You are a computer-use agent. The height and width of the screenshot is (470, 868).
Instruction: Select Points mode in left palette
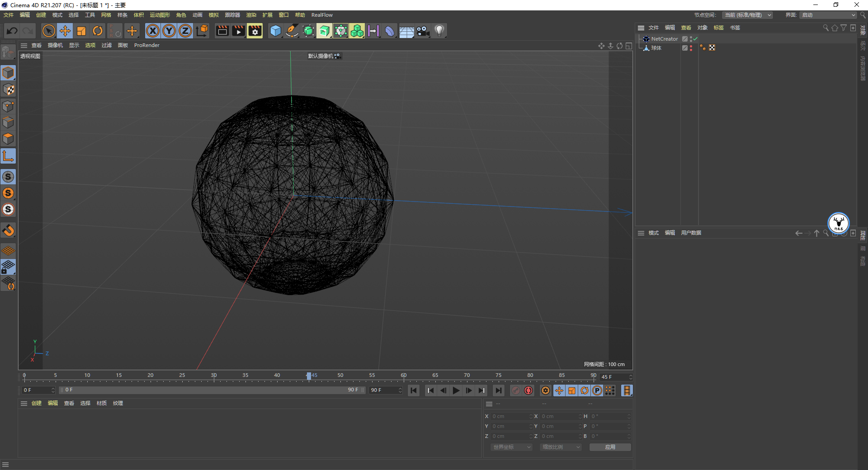pyautogui.click(x=8, y=106)
